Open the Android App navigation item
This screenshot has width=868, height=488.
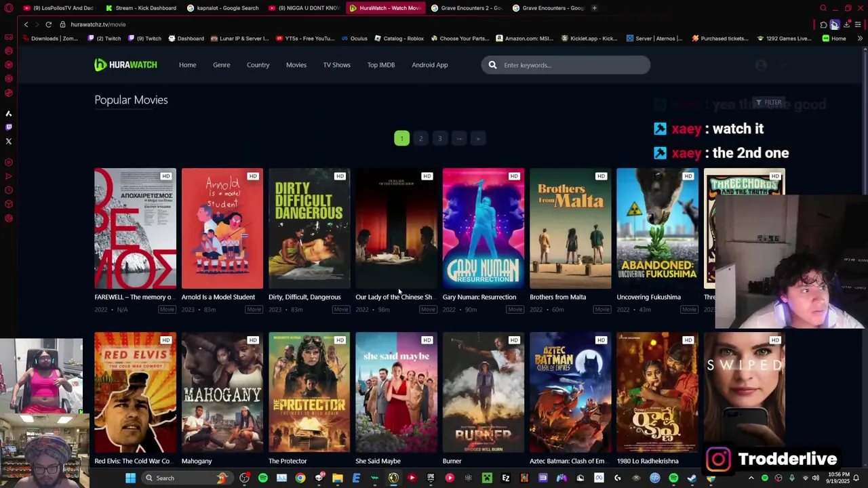coord(430,65)
